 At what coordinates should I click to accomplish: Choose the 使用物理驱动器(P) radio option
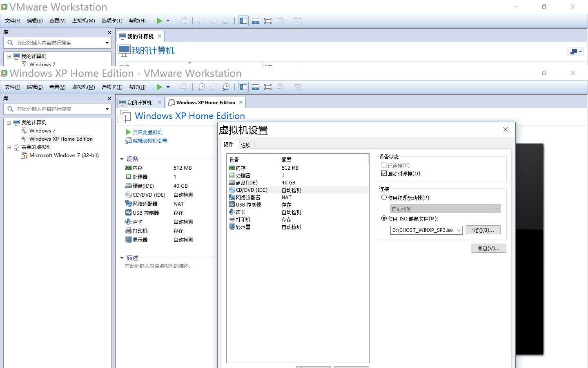384,197
